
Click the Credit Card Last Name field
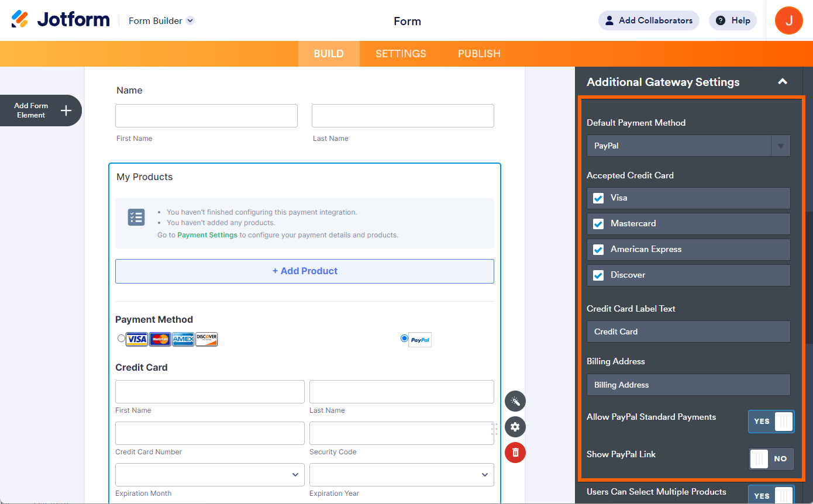tap(402, 392)
